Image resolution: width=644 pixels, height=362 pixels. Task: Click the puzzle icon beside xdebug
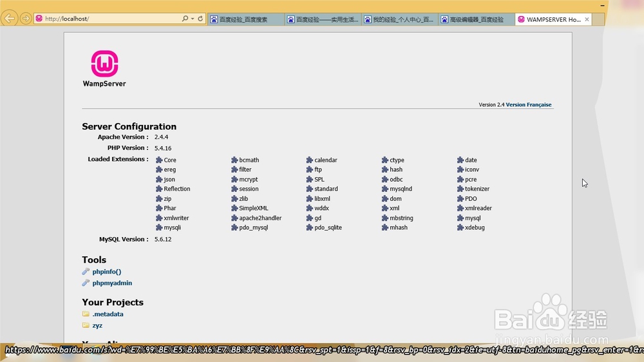[460, 227]
